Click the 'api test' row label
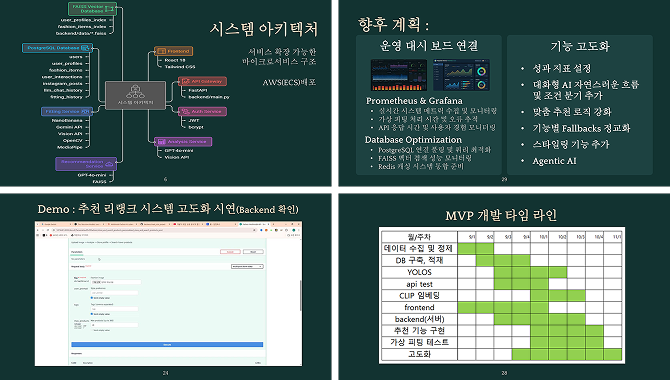 tap(419, 284)
